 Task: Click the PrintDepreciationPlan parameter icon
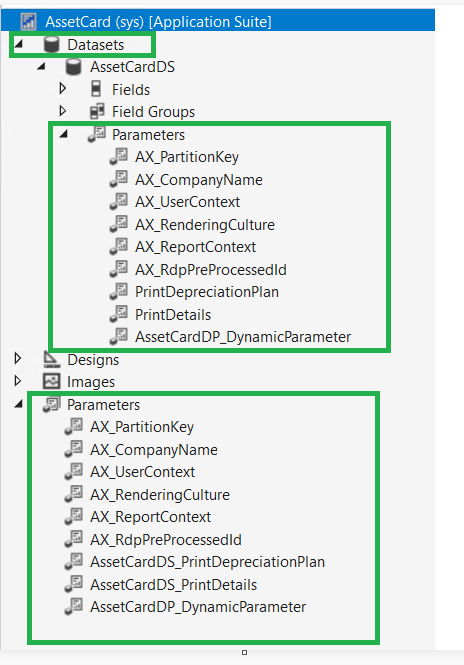119,291
